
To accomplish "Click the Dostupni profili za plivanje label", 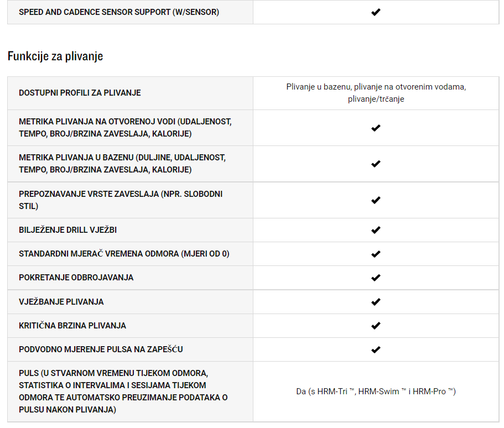I will [80, 93].
